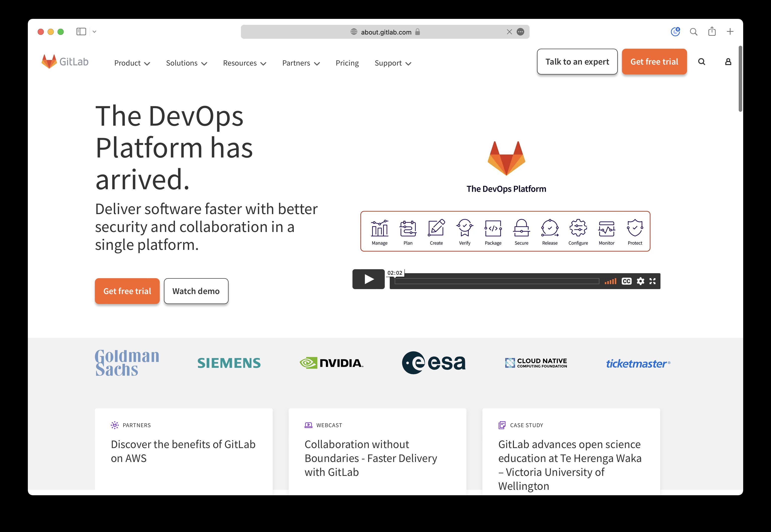
Task: Play the DevOps Platform video
Action: [x=368, y=279]
